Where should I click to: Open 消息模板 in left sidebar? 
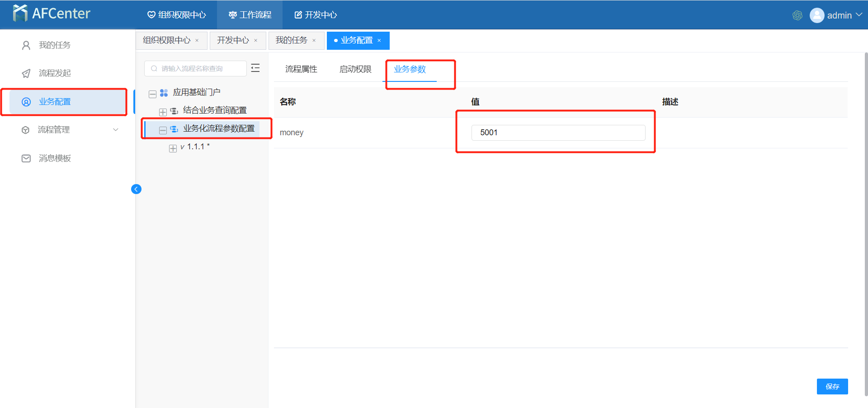pos(54,158)
